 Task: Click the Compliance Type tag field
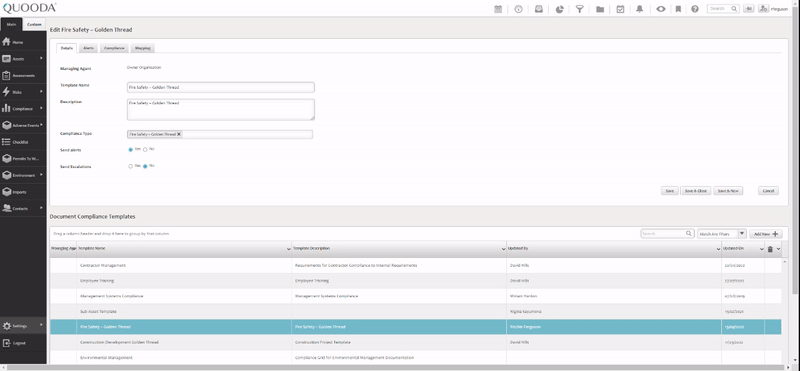coord(220,134)
